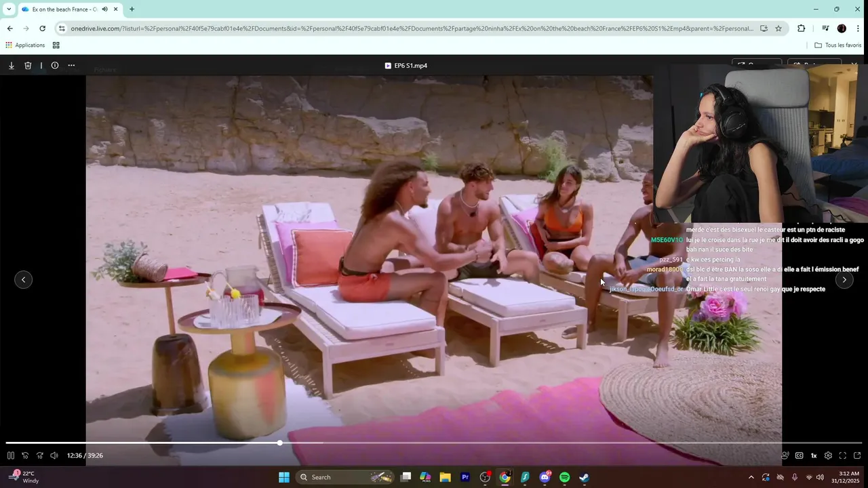Open video player settings gear
The height and width of the screenshot is (488, 868).
[x=828, y=455]
